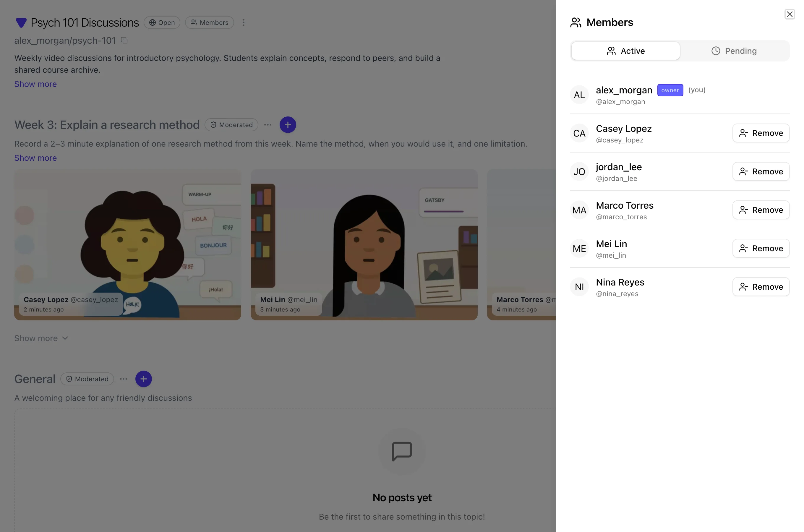Screen dimensions: 804x532
Task: Open Marco Torres's video post thumbnail
Action: [x=521, y=245]
